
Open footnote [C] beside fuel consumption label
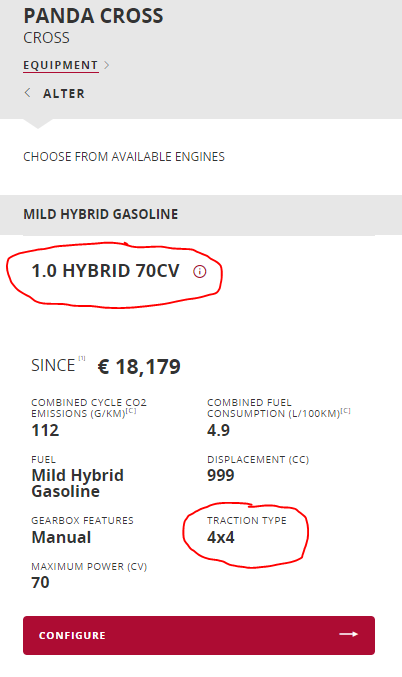click(345, 411)
